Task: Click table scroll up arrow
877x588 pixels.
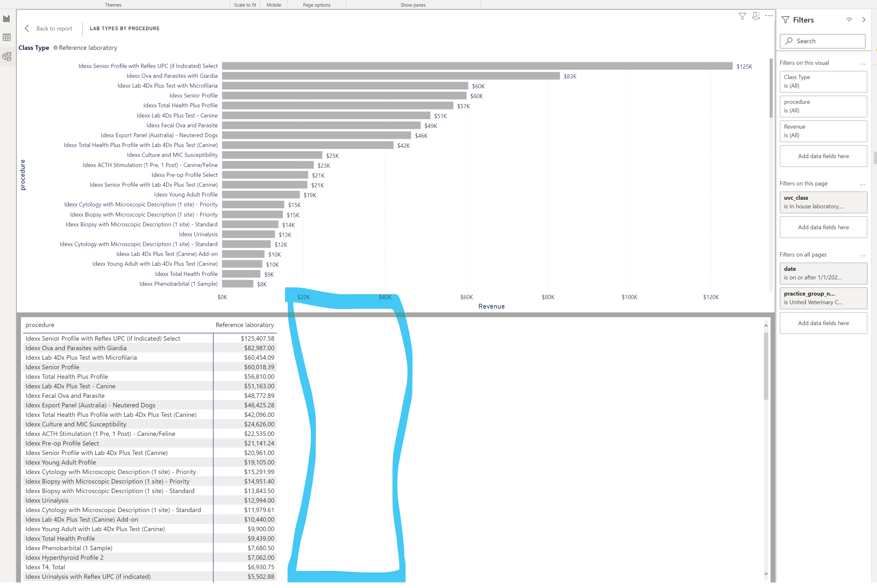Action: point(766,326)
